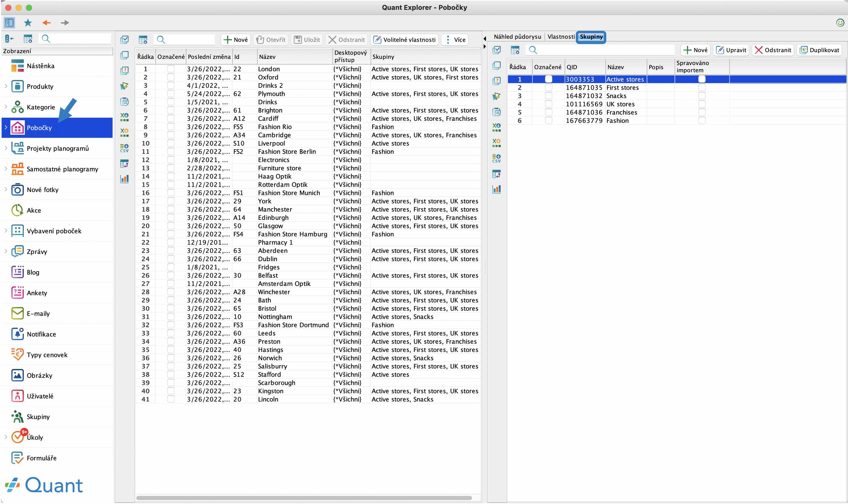Check the Označené box for Plymouth
Viewport: 848px width, 504px height.
point(171,94)
